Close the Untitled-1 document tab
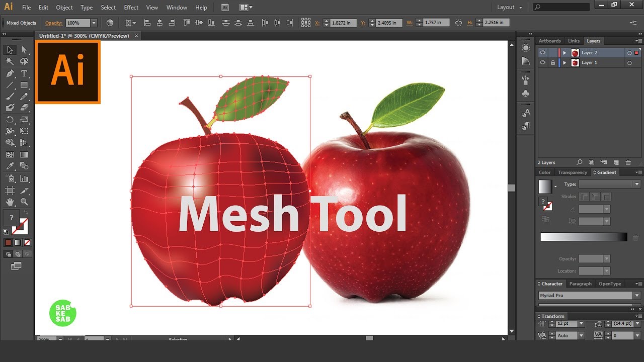The width and height of the screenshot is (644, 362). click(x=136, y=36)
